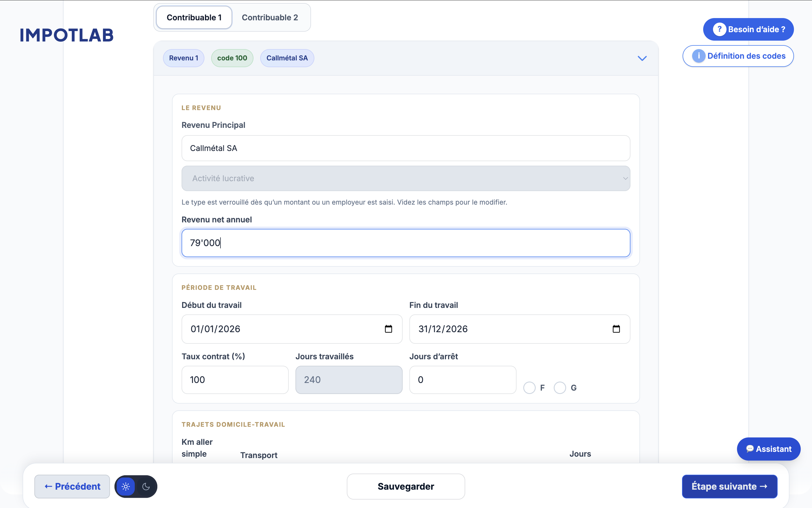Click the question mark help icon
This screenshot has height=508, width=812.
(720, 29)
